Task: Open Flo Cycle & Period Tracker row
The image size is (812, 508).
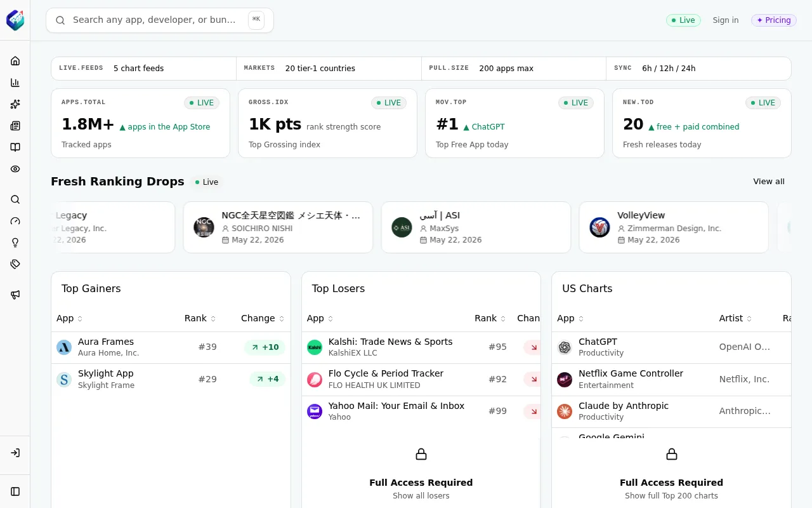Action: coord(421,380)
